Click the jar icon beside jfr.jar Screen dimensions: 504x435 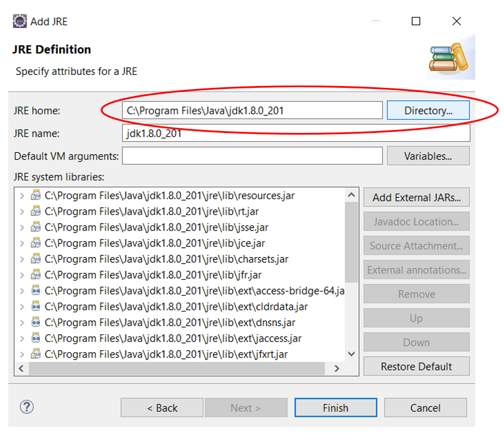point(36,275)
